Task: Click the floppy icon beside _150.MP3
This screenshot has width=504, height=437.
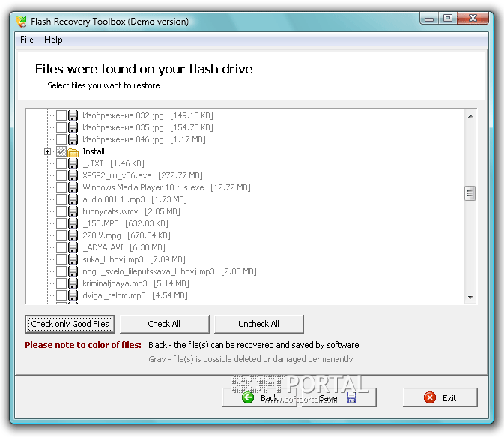Action: tap(73, 223)
